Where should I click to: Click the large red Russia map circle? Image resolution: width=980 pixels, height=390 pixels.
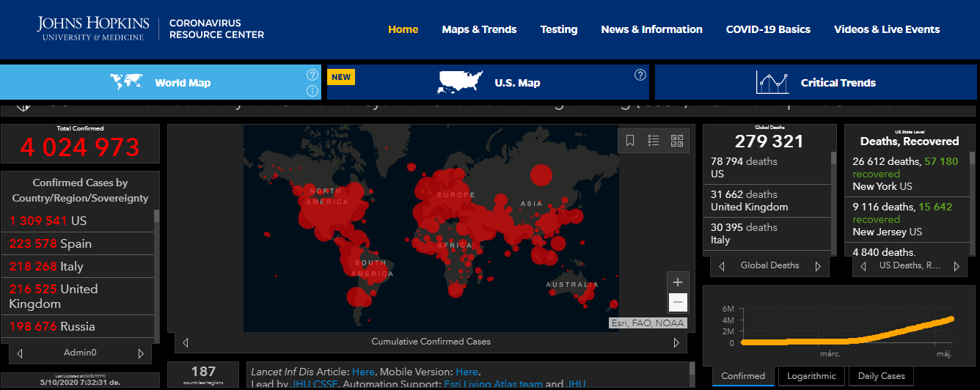tap(541, 175)
